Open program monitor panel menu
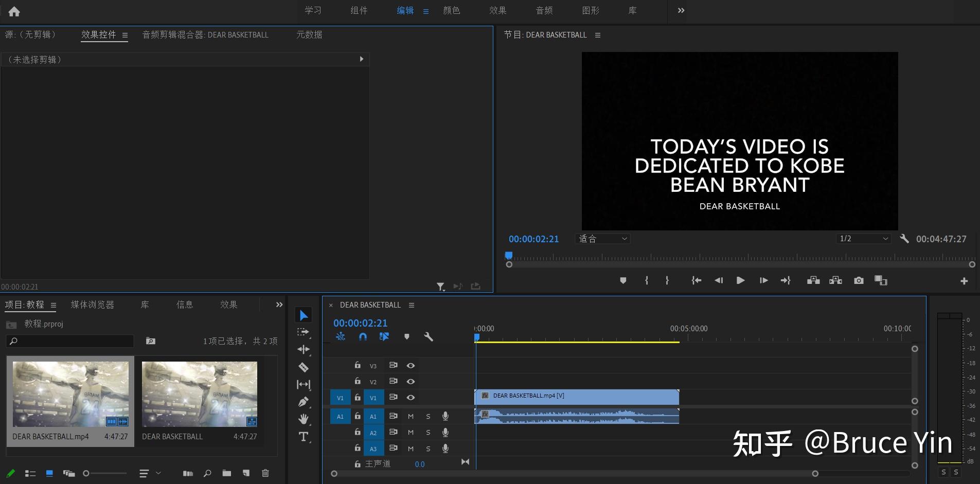 [598, 35]
